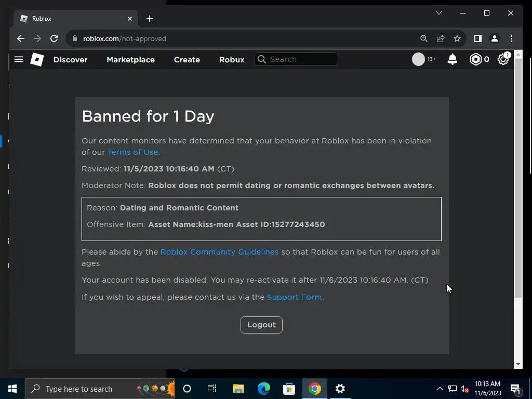
Task: Open the Roblox hamburger navigation menu
Action: tap(19, 59)
